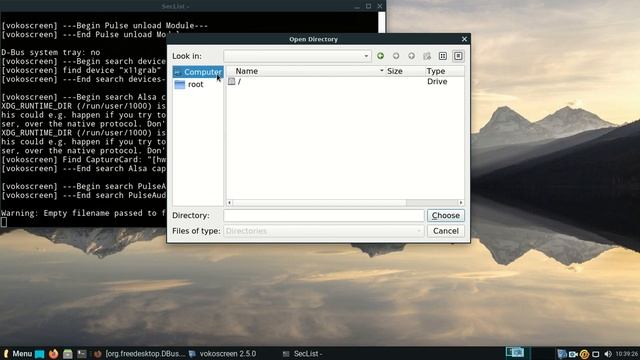This screenshot has height=360, width=640.
Task: Close the Open Directory dialog
Action: [464, 39]
